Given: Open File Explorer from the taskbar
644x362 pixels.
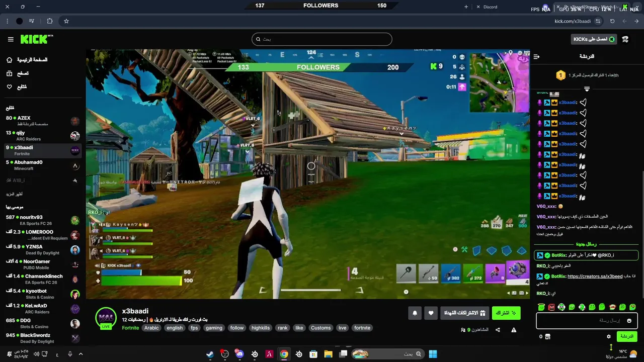Looking at the screenshot, I should point(329,354).
